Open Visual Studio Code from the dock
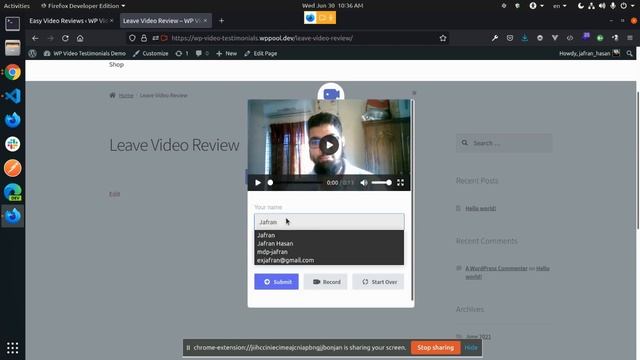 coord(13,96)
